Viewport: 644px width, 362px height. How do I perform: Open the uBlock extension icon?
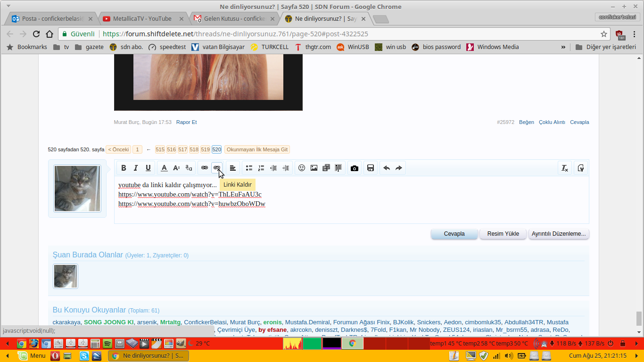(x=620, y=34)
